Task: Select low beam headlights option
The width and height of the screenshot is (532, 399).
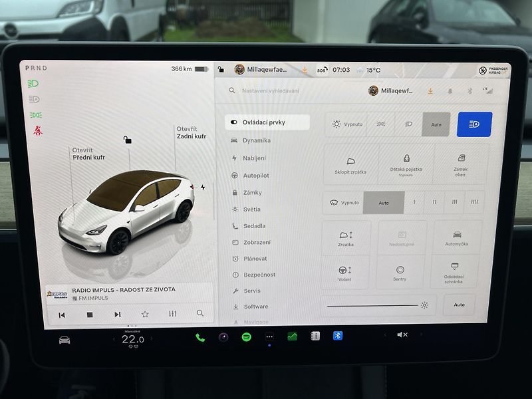Action: pyautogui.click(x=408, y=124)
